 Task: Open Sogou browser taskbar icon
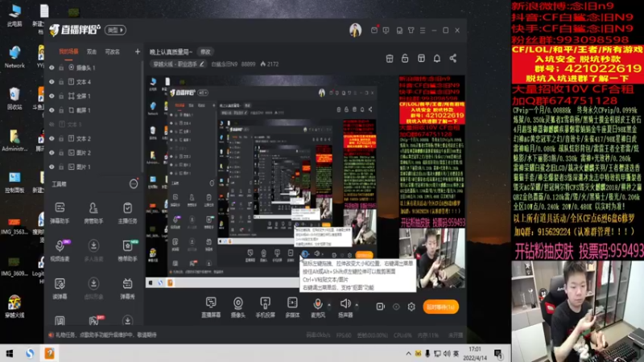(x=30, y=353)
